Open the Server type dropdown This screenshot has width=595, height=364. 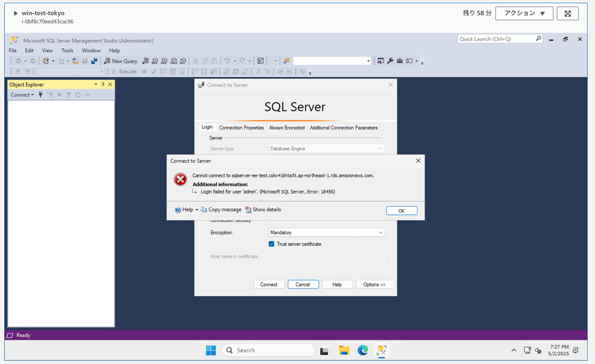[x=326, y=149]
